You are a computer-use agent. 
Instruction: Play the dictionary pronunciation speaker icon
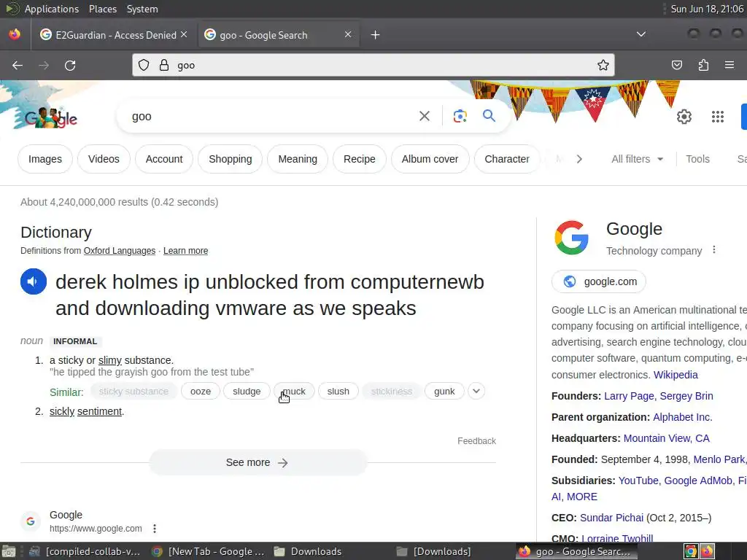(34, 281)
